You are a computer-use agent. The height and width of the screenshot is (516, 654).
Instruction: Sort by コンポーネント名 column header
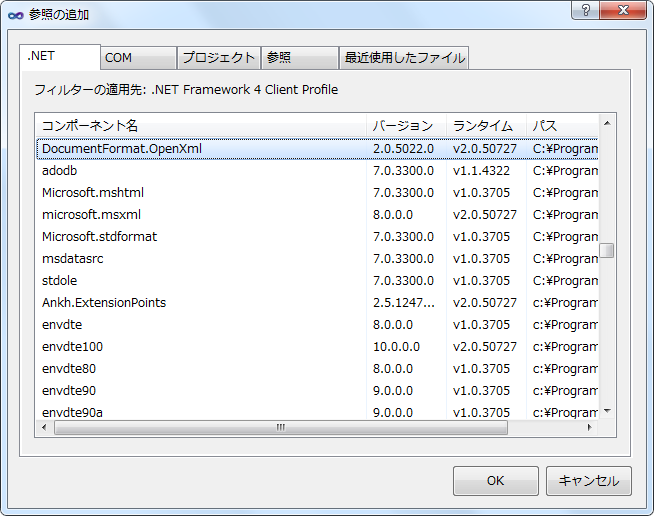(200, 126)
